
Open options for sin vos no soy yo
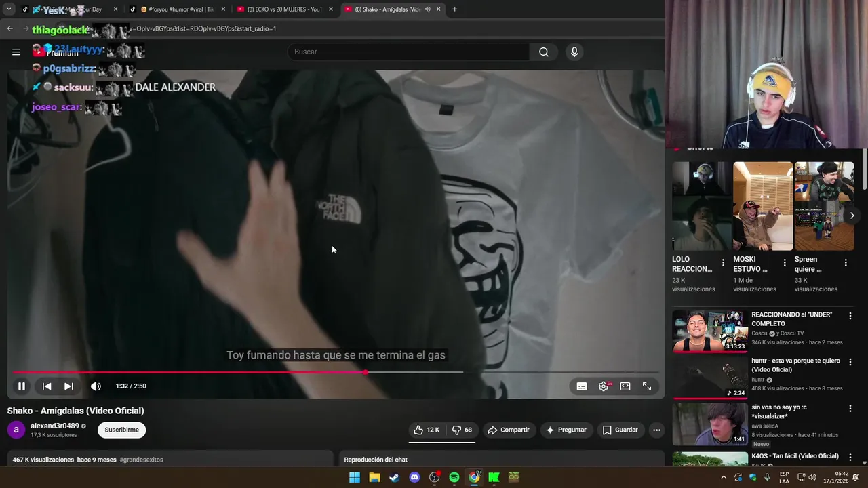[850, 409]
